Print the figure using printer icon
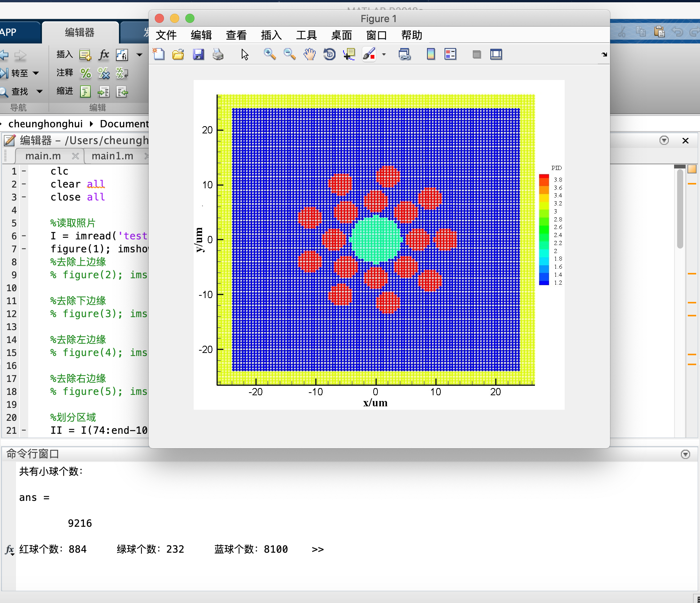The height and width of the screenshot is (603, 700). 218,55
